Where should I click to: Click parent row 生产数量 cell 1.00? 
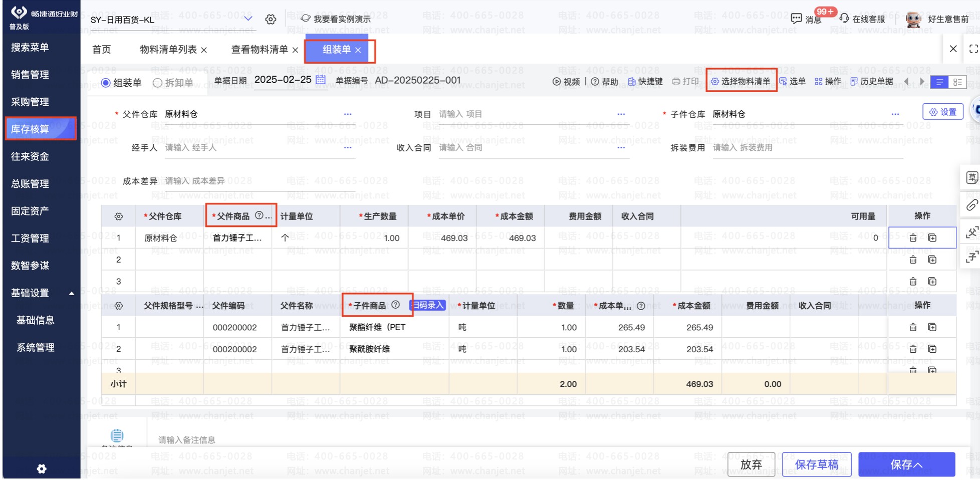374,238
